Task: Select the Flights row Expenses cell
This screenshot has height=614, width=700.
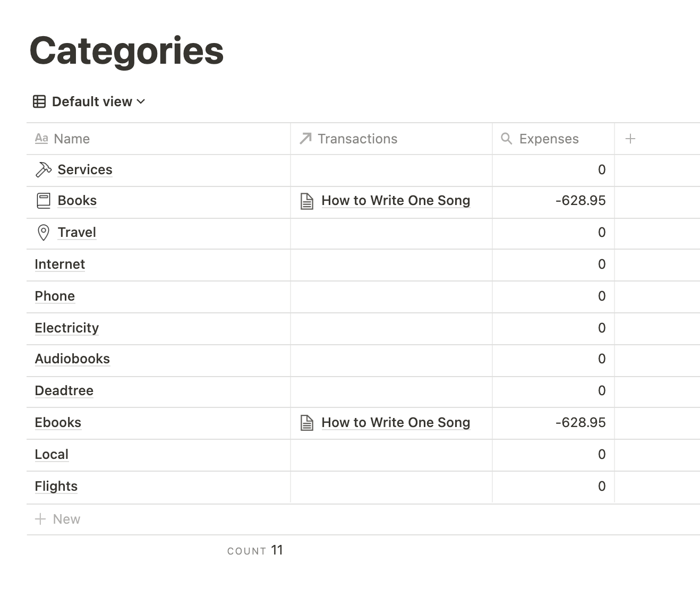Action: click(553, 487)
